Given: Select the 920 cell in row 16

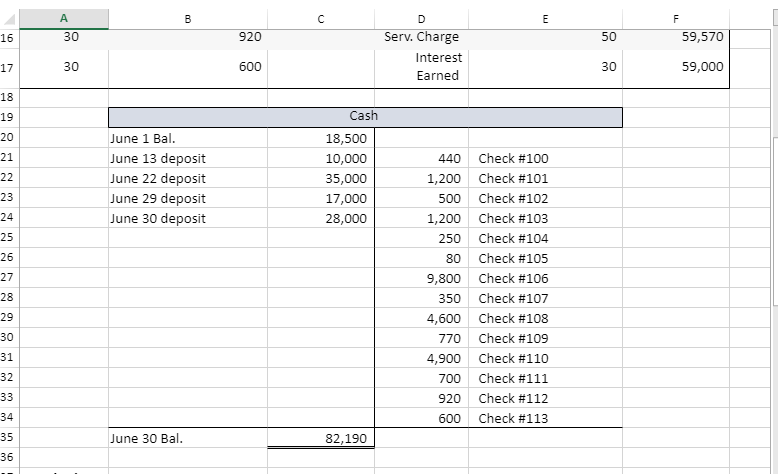Looking at the screenshot, I should point(188,37).
